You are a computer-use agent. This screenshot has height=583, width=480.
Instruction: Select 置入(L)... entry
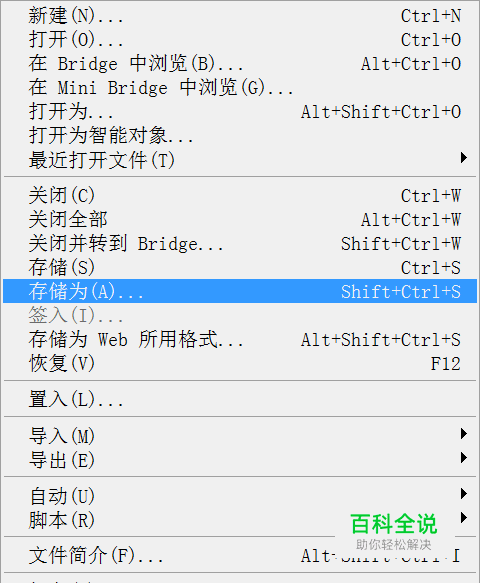[240, 400]
